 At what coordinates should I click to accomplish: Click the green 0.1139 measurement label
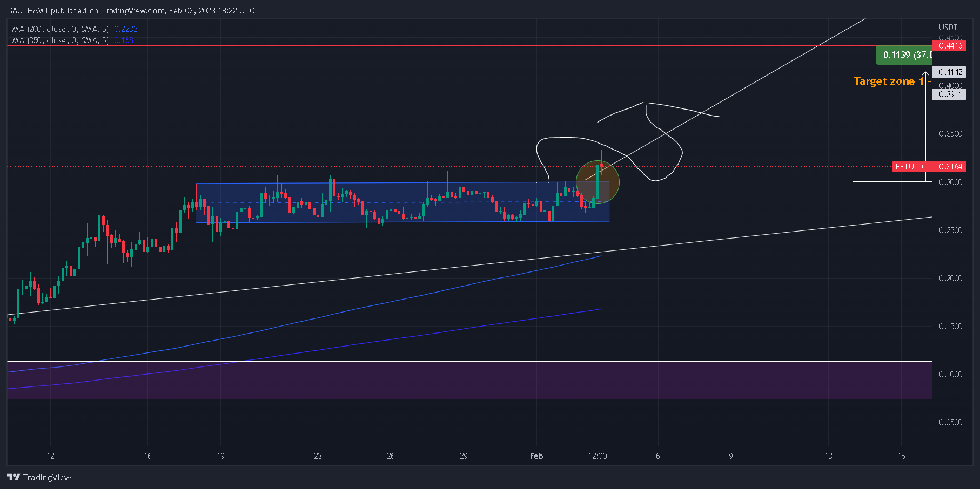904,55
